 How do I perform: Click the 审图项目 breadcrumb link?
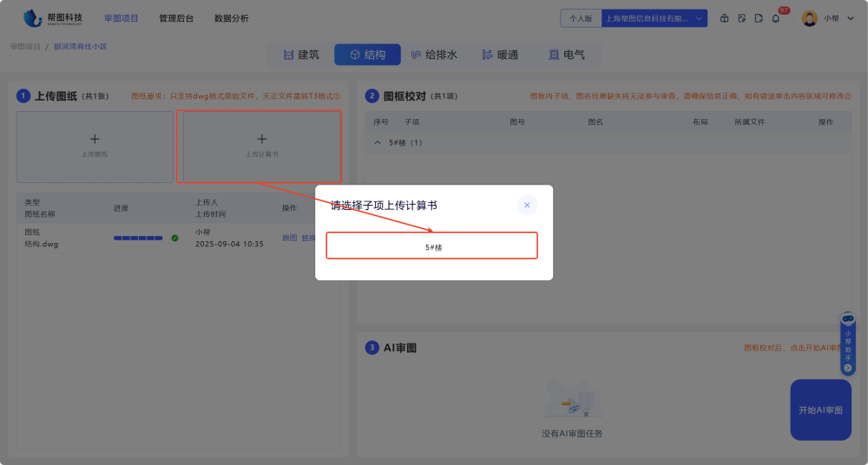(x=25, y=47)
